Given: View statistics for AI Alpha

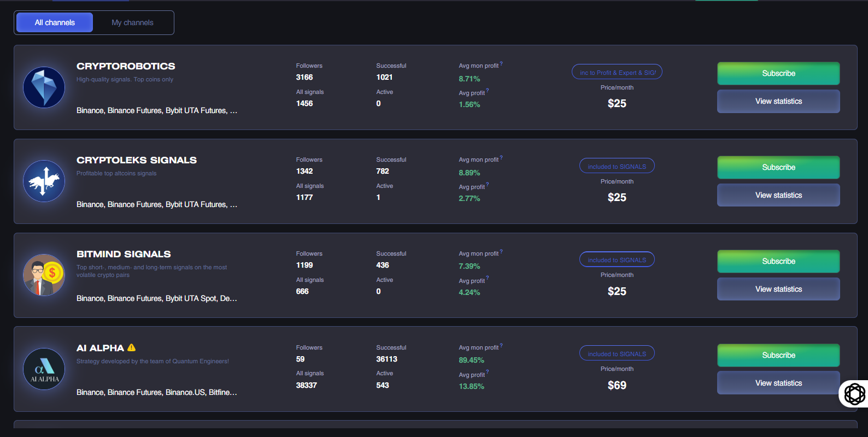Looking at the screenshot, I should click(x=778, y=383).
